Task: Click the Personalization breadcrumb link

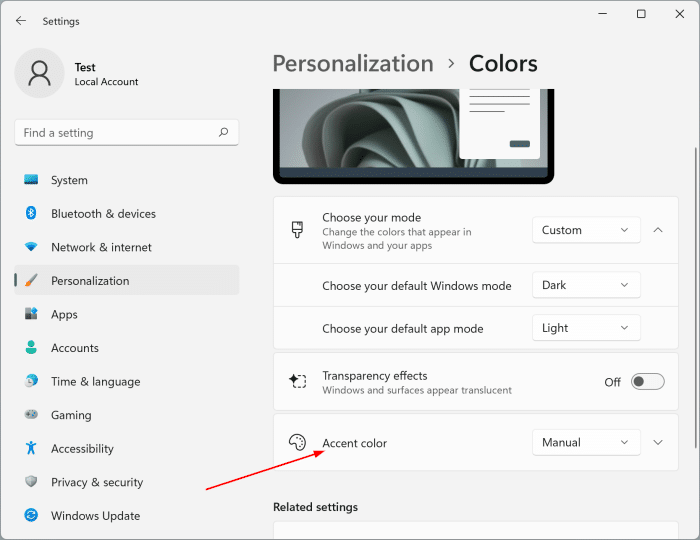Action: (353, 63)
